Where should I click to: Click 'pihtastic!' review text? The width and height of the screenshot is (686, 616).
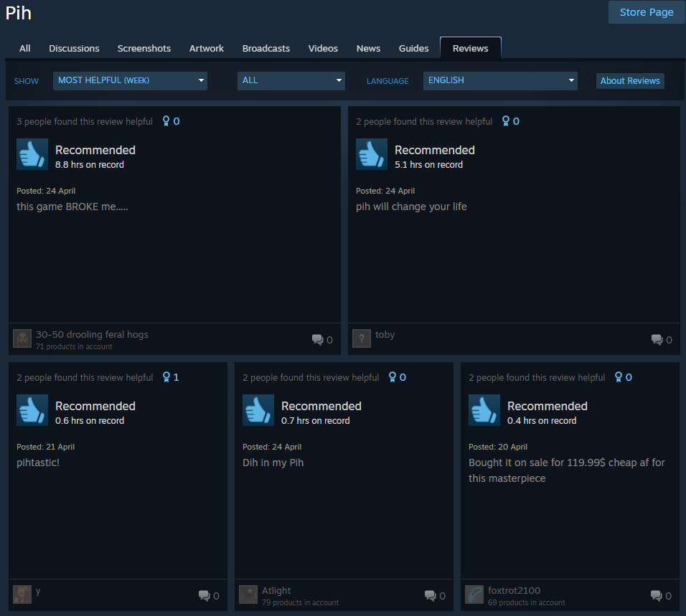point(38,463)
